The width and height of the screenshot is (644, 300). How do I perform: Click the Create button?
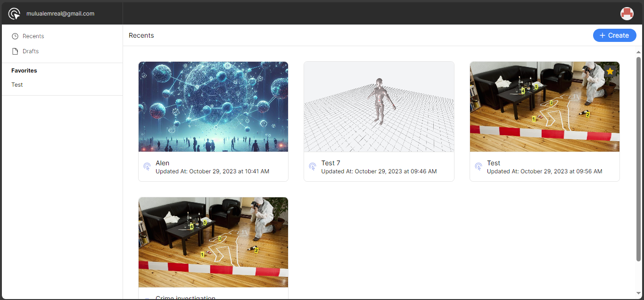614,35
